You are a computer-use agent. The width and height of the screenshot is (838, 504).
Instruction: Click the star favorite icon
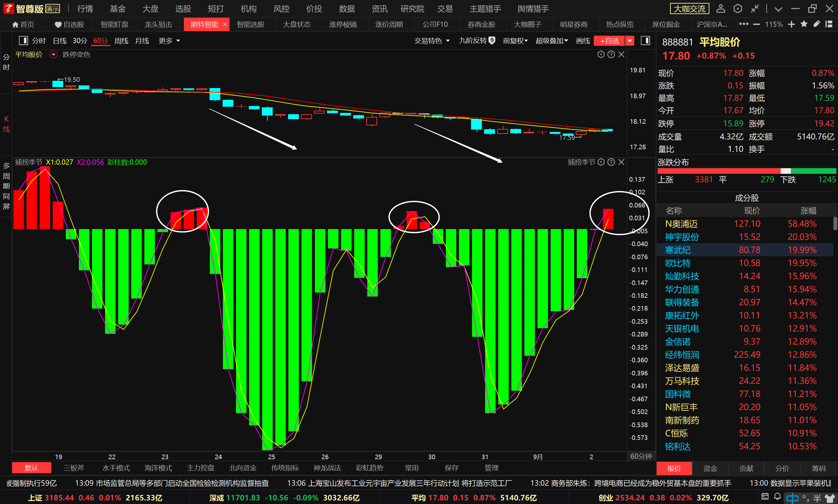pyautogui.click(x=804, y=24)
